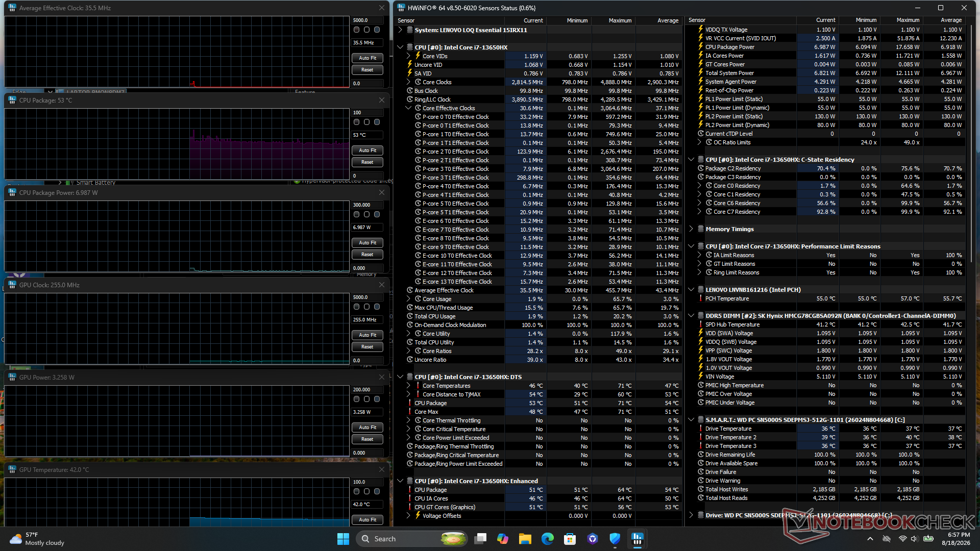Expand the Core Clocks row

(x=408, y=82)
